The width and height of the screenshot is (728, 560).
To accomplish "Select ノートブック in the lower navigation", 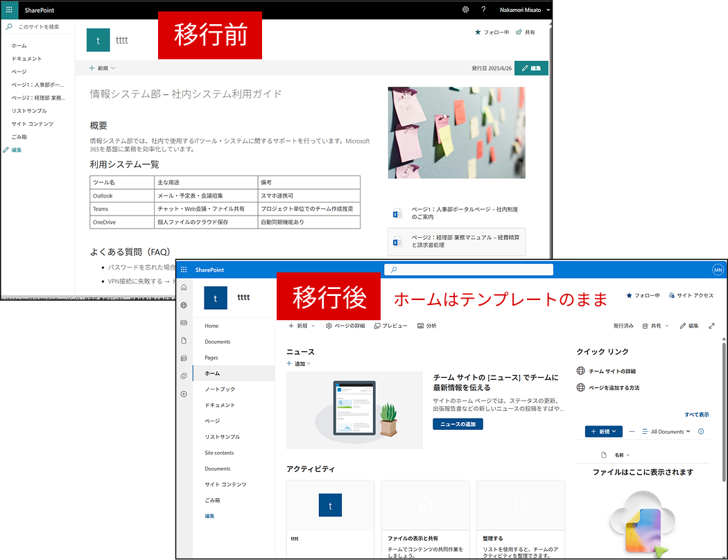I will pos(220,390).
